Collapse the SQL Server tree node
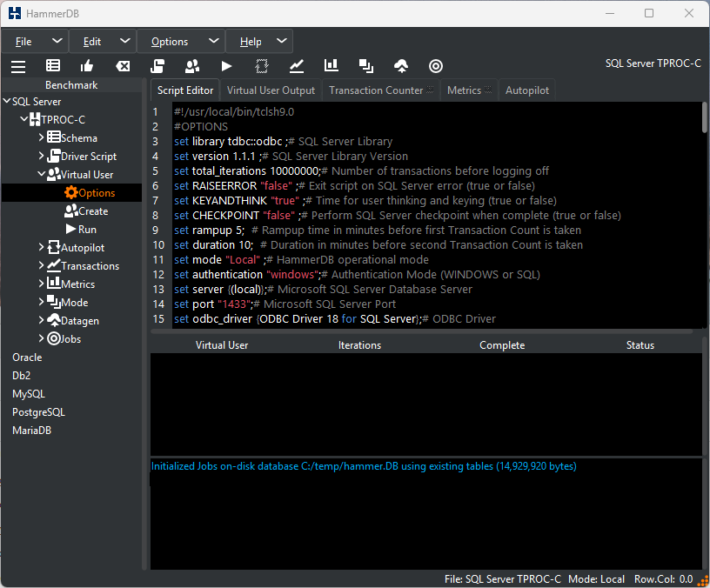The height and width of the screenshot is (588, 710). [7, 101]
